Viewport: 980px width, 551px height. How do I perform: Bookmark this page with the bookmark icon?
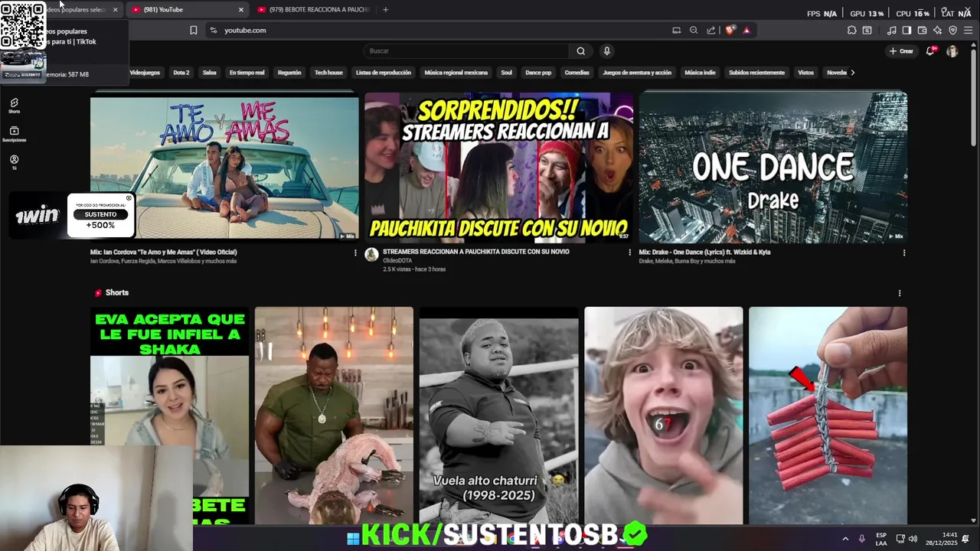tap(193, 31)
